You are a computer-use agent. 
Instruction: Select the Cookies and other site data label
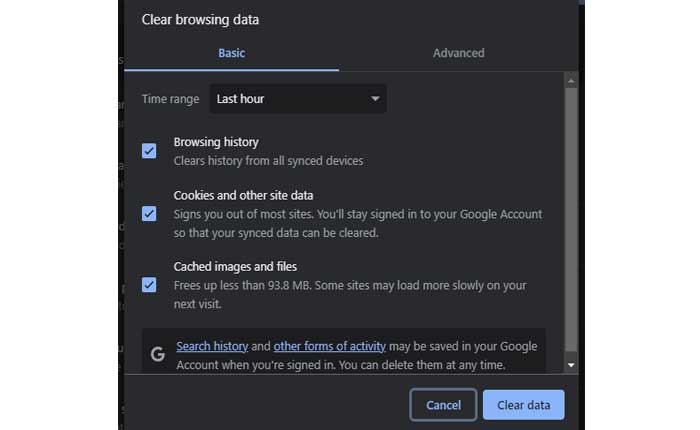coord(243,195)
